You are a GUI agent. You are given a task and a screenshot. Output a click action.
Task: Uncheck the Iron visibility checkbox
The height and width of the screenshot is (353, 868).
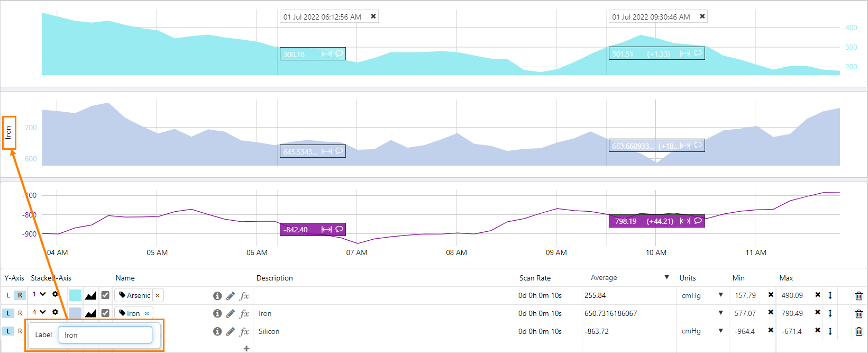[x=105, y=313]
